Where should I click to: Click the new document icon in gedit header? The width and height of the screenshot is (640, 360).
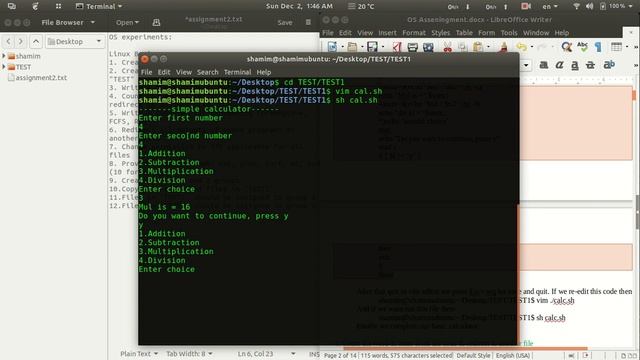156,22
